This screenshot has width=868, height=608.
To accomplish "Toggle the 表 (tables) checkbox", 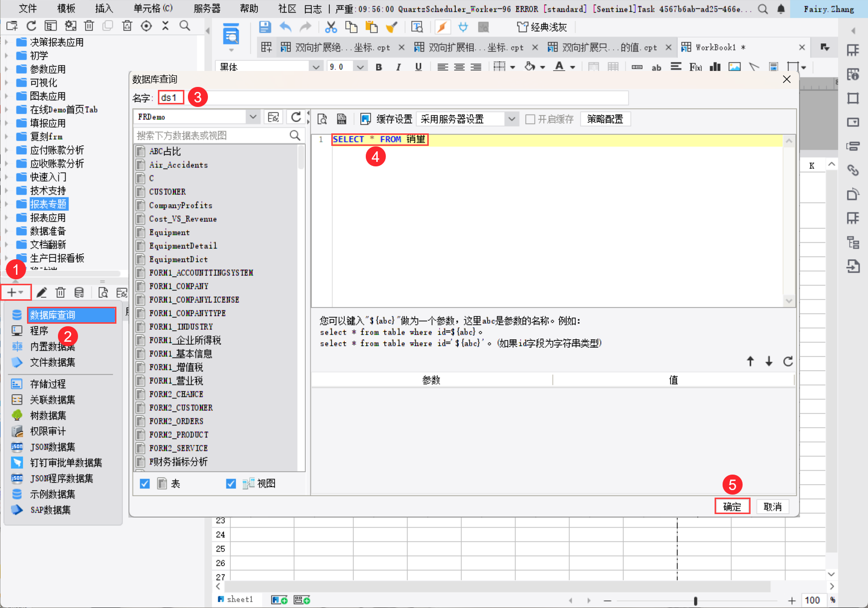I will pos(145,484).
